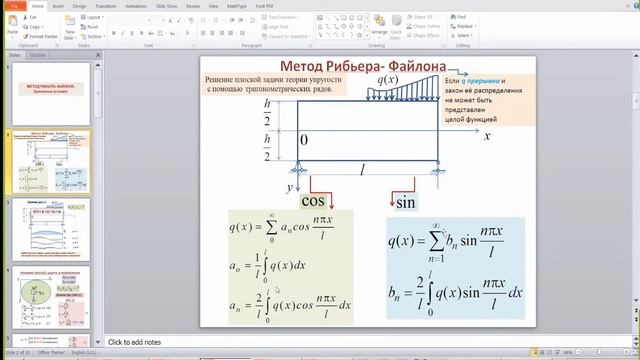Click the Find command

pyautogui.click(x=458, y=17)
